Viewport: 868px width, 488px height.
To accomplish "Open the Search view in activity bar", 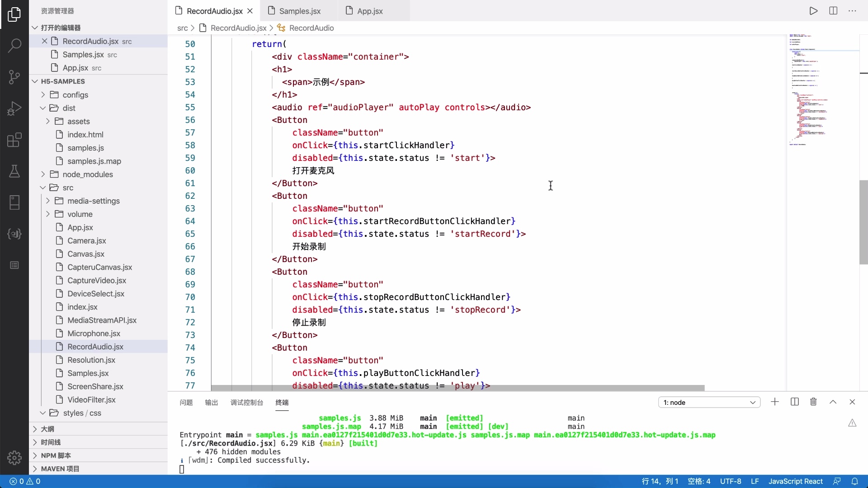I will click(x=14, y=45).
